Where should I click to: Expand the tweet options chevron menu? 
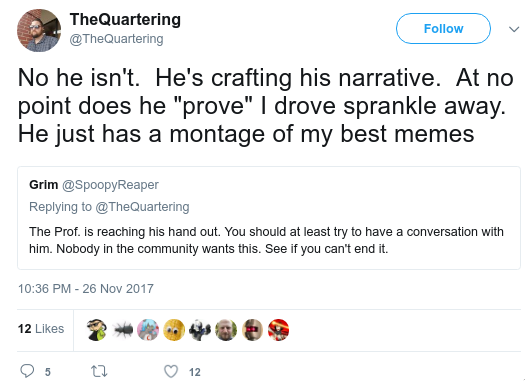click(514, 29)
